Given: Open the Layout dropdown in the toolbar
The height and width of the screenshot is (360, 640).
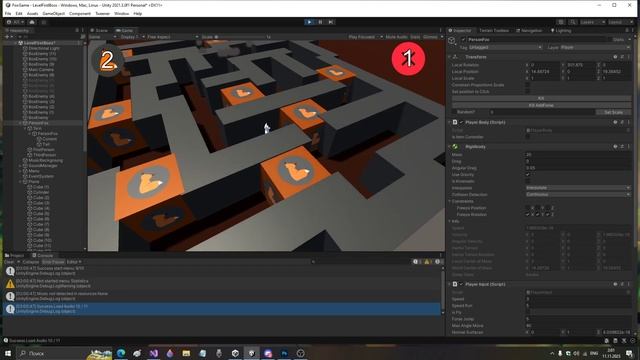Looking at the screenshot, I should [620, 22].
